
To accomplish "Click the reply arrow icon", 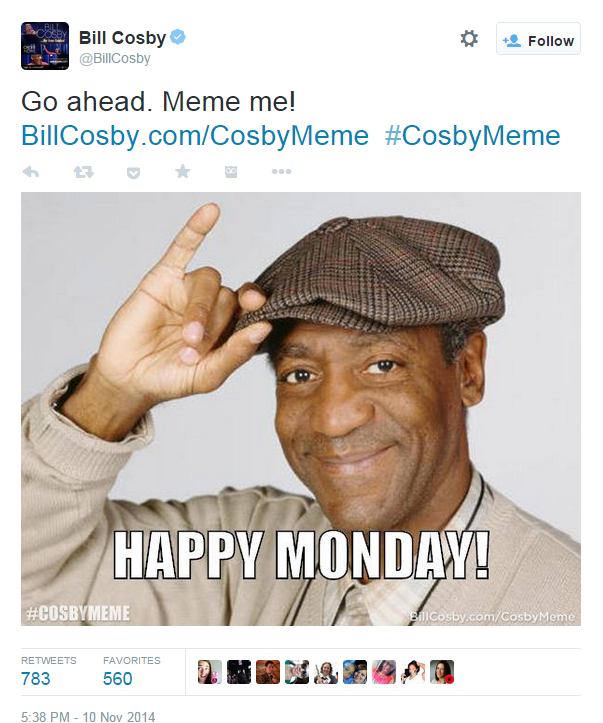I will (31, 172).
